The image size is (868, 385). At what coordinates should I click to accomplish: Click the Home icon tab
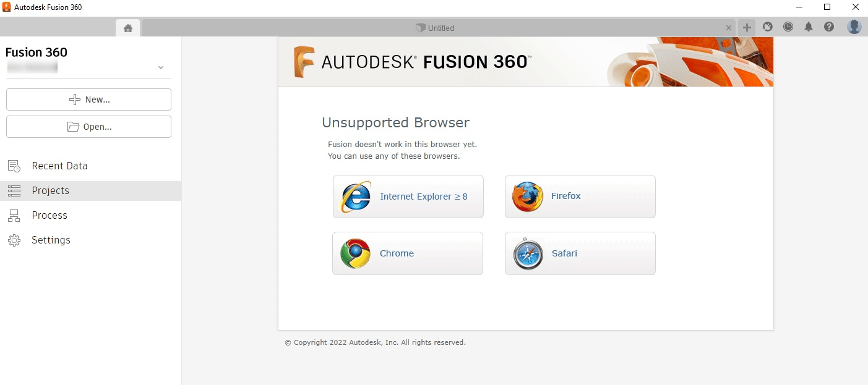click(128, 28)
